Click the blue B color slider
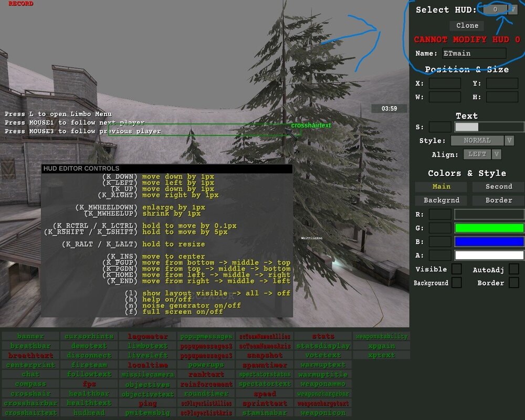Image resolution: width=525 pixels, height=420 pixels. pos(489,242)
